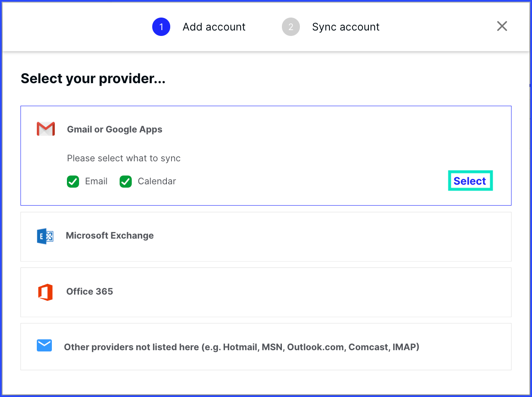
Task: Click the Office 365 logo icon
Action: 45,292
